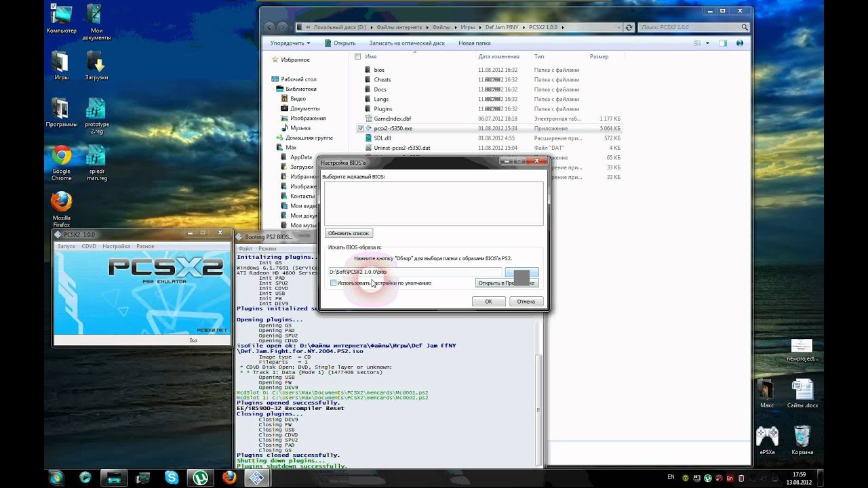Open the address bar history dropdown
Screen dimensions: 868x488
(x=618, y=27)
